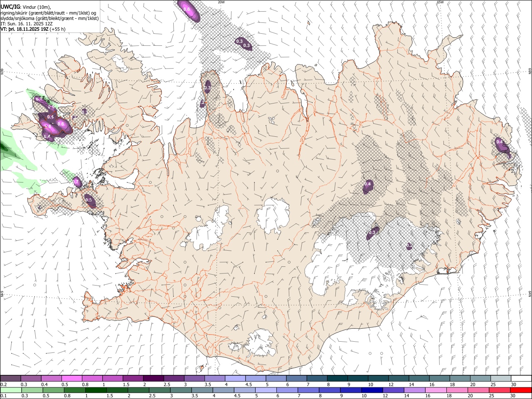This screenshot has height=399, width=532.
Task: Click the bold UWC/IG title text
Action: (10, 7)
